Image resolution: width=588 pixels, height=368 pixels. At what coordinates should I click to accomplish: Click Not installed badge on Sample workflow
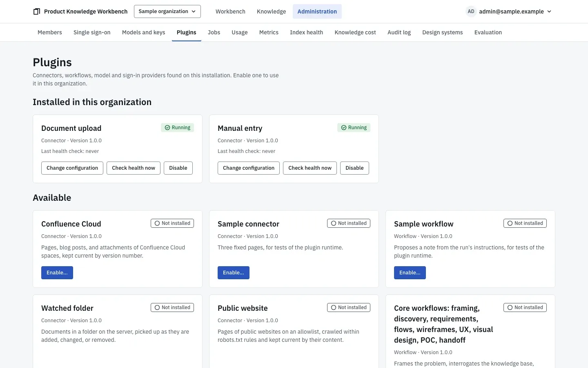[525, 223]
